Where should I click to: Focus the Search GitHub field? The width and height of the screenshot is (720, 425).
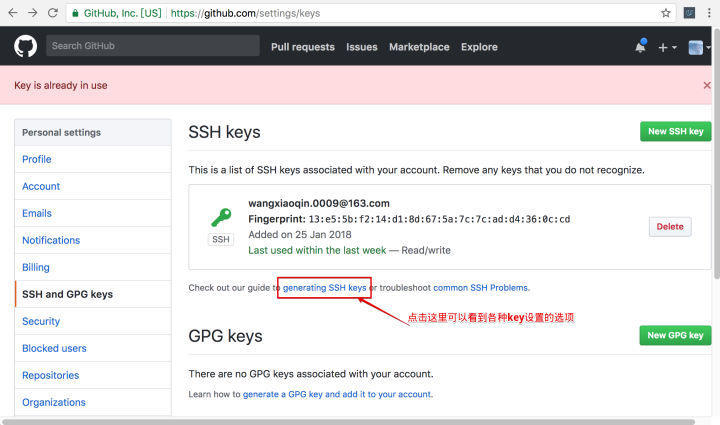pos(152,45)
